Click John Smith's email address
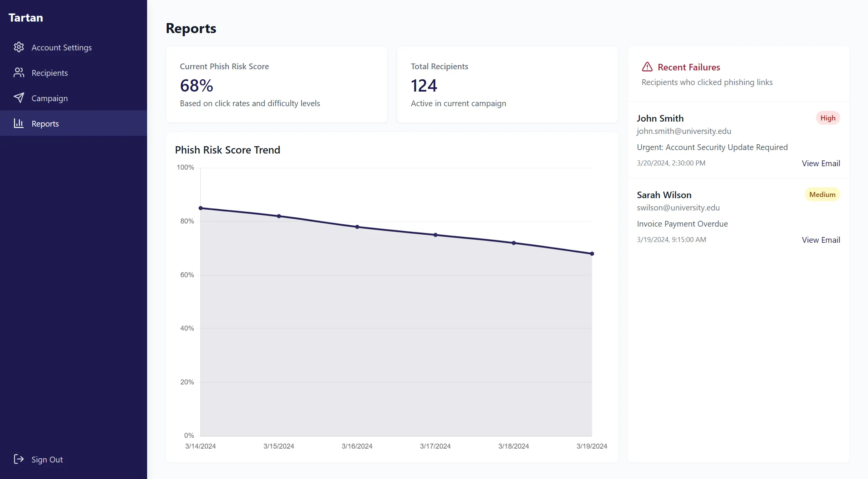Viewport: 868px width, 479px height. (x=684, y=131)
